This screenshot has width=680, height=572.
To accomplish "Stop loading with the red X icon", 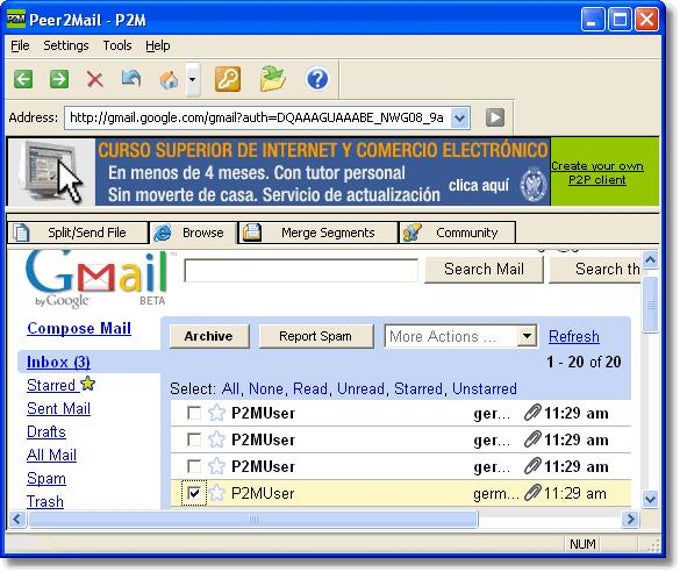I will (95, 79).
